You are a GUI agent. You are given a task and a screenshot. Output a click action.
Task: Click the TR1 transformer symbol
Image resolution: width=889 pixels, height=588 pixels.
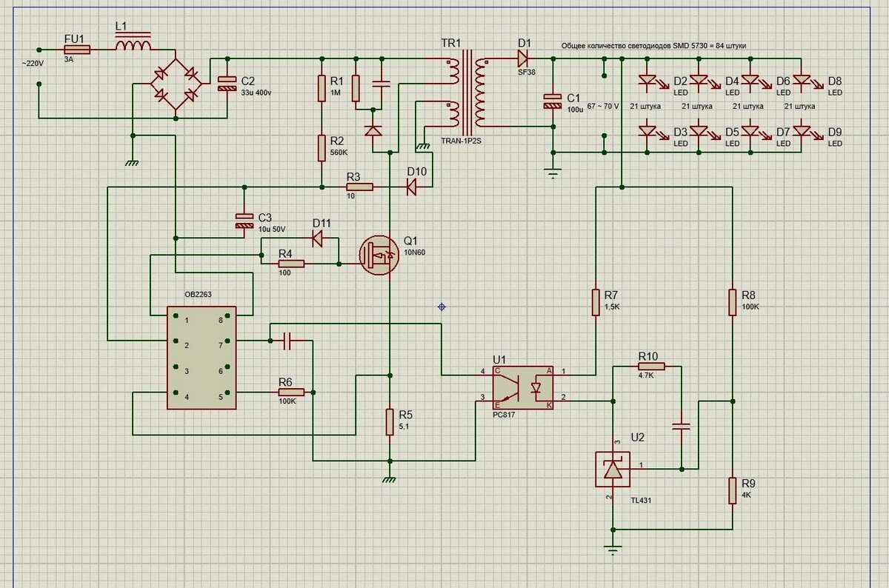coord(467,89)
